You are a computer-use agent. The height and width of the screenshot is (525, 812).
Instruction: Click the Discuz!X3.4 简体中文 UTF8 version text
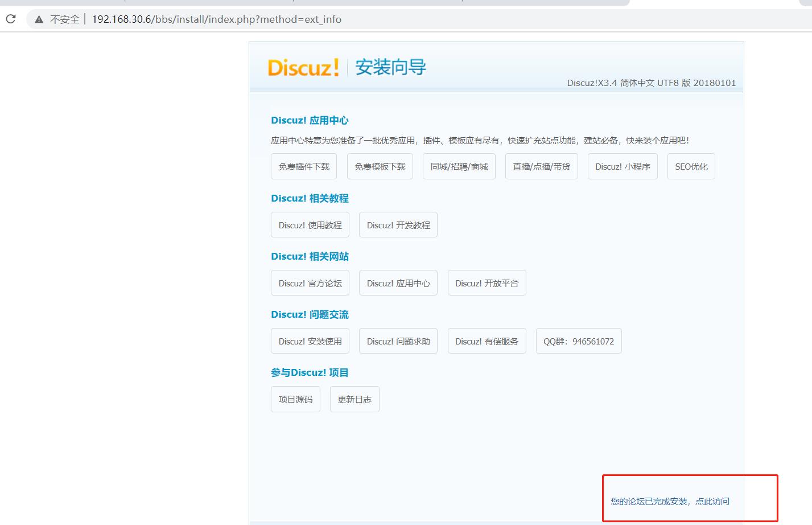pyautogui.click(x=651, y=83)
